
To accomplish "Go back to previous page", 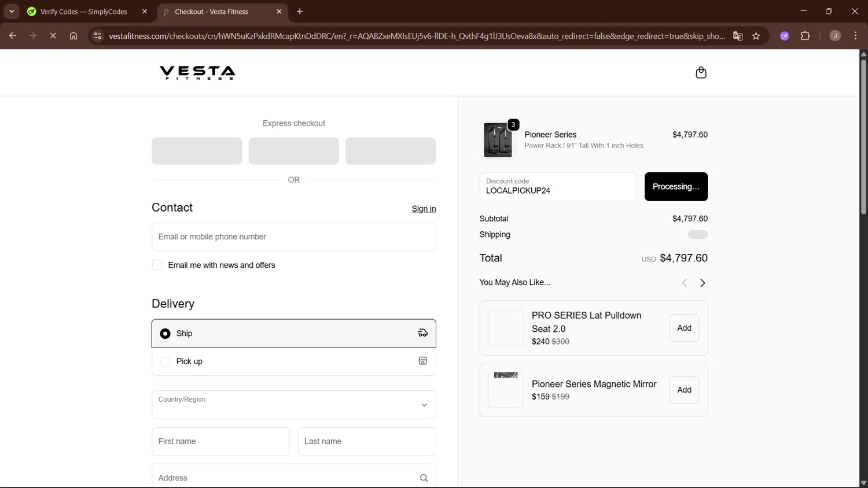I will pyautogui.click(x=12, y=36).
